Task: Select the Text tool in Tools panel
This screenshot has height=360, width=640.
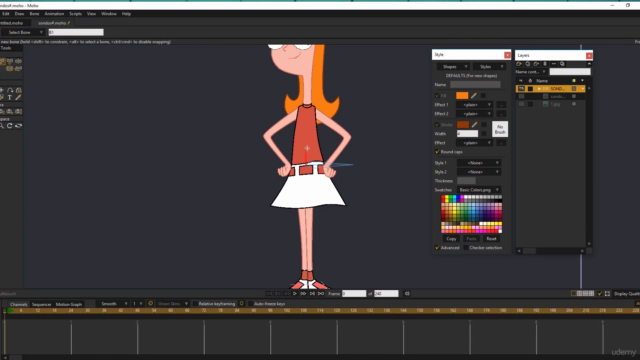Action: [10, 97]
